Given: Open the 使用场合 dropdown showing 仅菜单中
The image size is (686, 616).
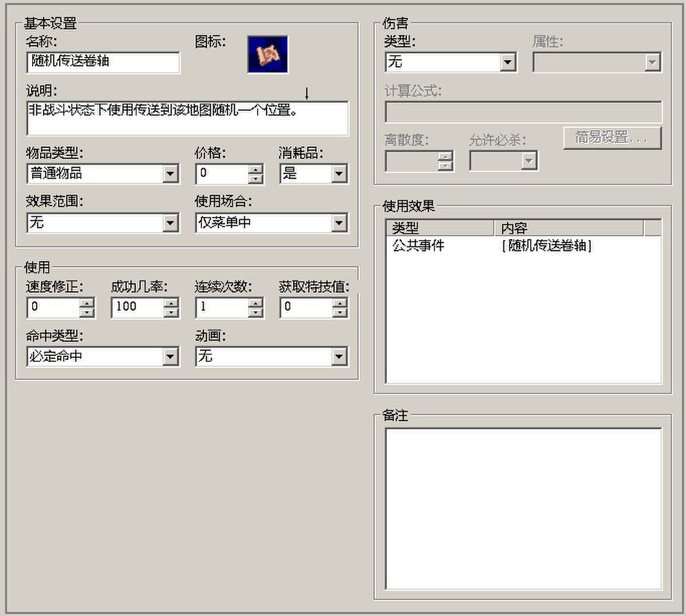Looking at the screenshot, I should 272,223.
